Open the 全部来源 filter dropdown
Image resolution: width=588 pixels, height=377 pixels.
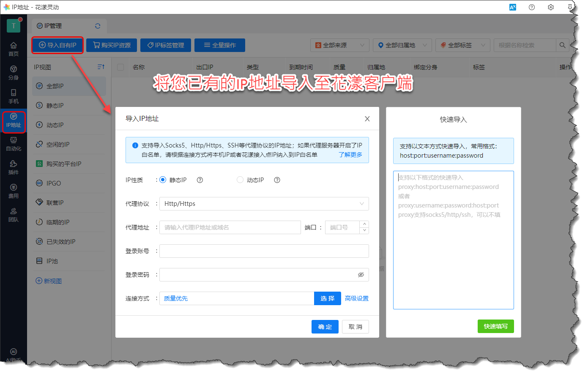tap(340, 45)
